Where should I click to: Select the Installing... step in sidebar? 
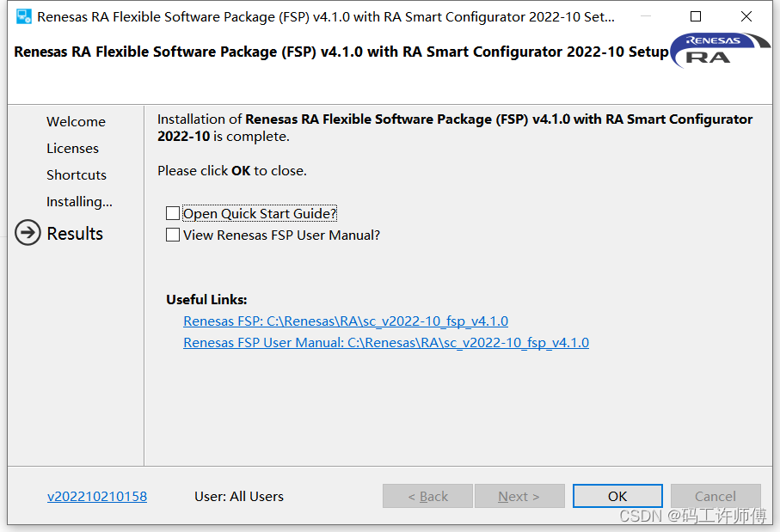(80, 201)
